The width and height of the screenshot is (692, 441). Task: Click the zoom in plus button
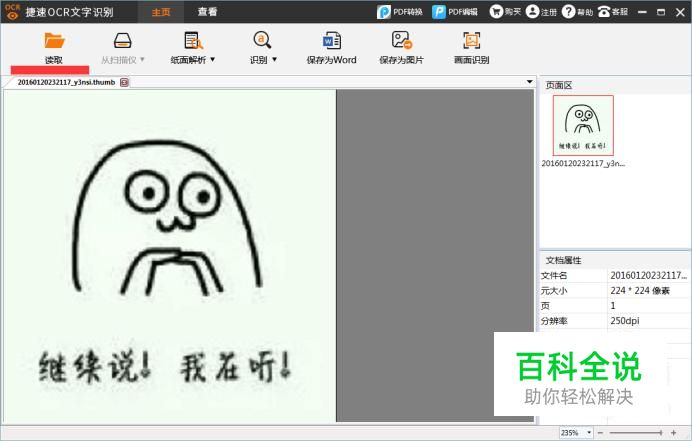click(673, 433)
